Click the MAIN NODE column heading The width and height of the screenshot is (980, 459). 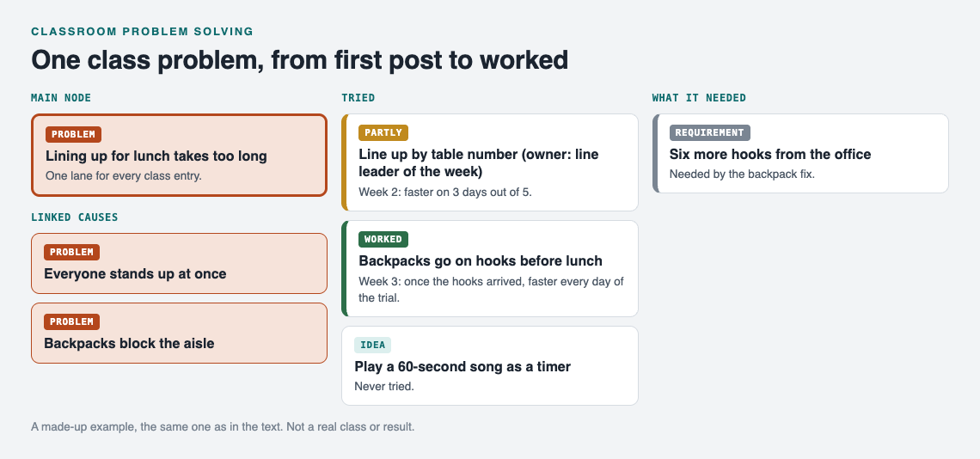click(x=61, y=97)
